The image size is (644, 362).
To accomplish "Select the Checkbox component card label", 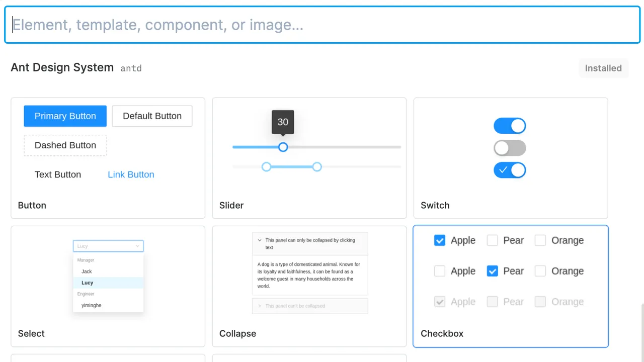I will pyautogui.click(x=442, y=333).
